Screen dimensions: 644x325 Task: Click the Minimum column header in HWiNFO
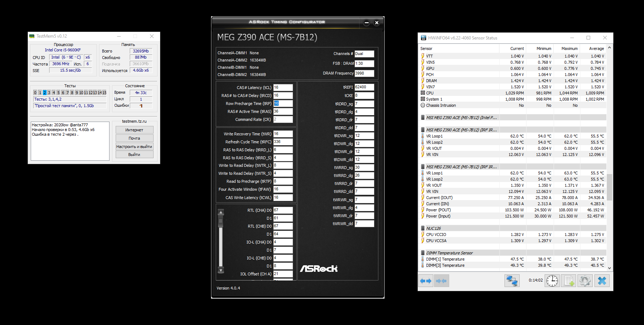click(540, 48)
